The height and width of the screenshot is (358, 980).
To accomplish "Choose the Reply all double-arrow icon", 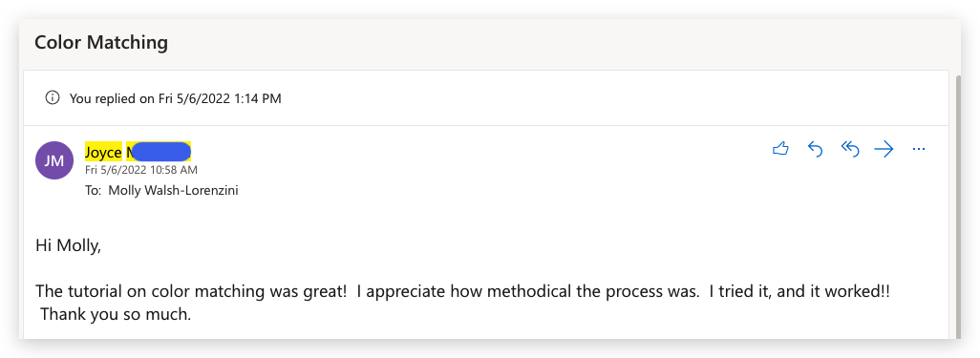I will [x=850, y=149].
